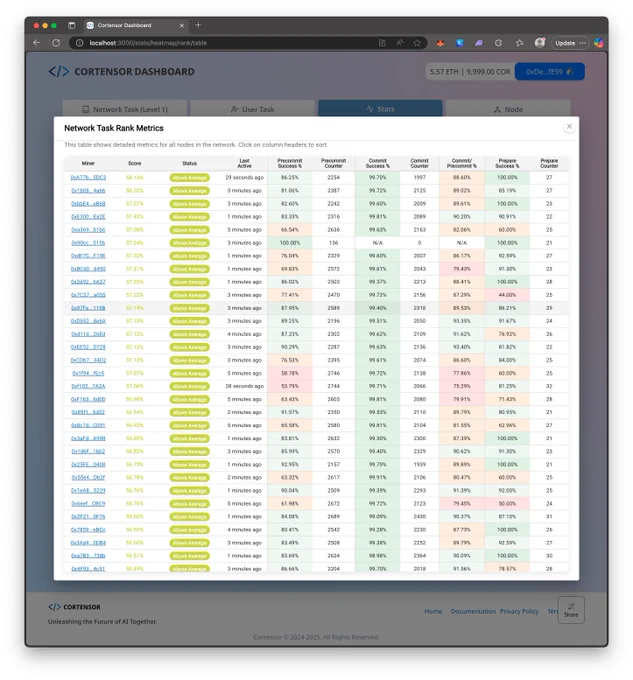The width and height of the screenshot is (633, 680).
Task: Close the Network Task Rank Metrics dialog
Action: click(569, 127)
